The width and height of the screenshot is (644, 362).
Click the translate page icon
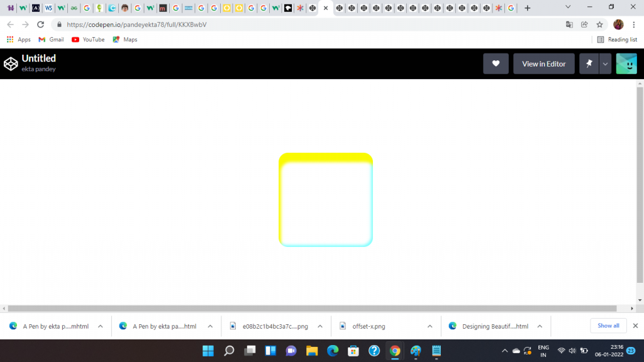pos(569,25)
